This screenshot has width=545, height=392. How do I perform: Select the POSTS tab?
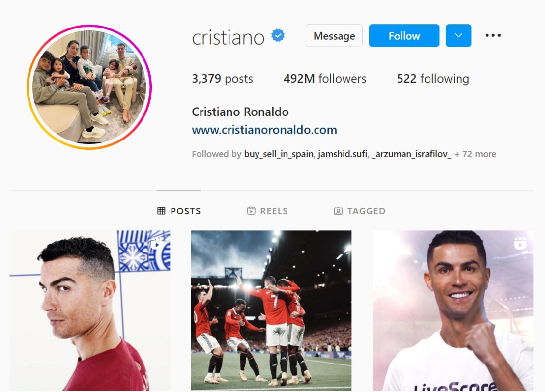[179, 211]
